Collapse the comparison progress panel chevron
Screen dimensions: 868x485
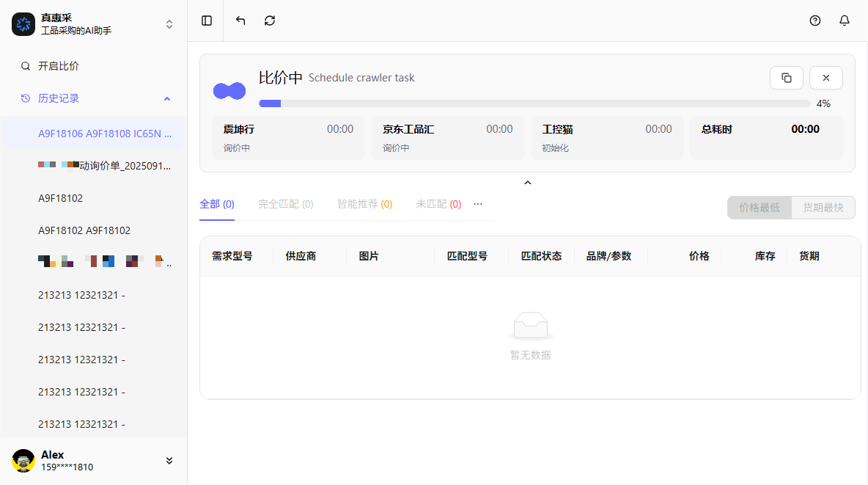coord(527,182)
